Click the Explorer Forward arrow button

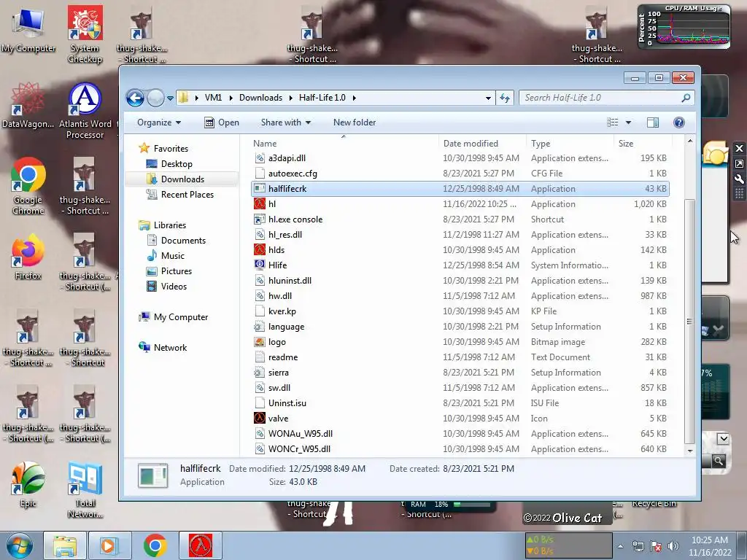[x=155, y=98]
